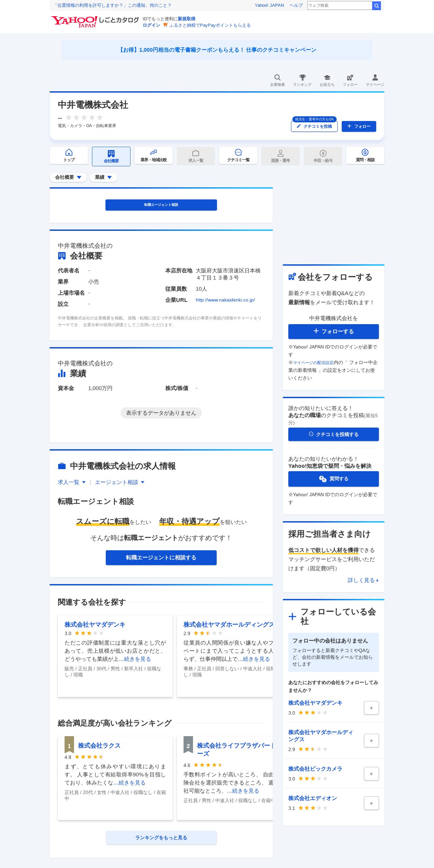Open 株式会社ライフプラザパートナーズ ranking title
Image resolution: width=434 pixels, height=868 pixels.
click(x=235, y=750)
